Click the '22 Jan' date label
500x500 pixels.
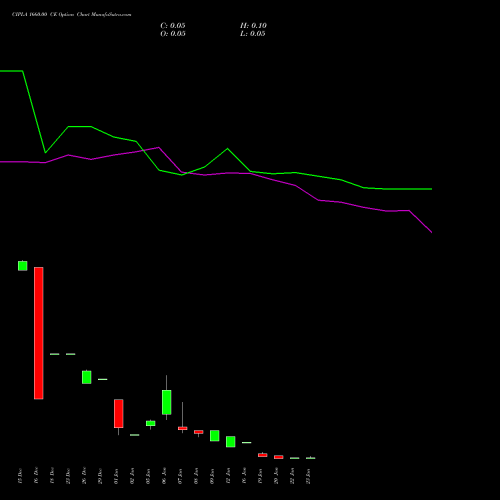coord(292,476)
